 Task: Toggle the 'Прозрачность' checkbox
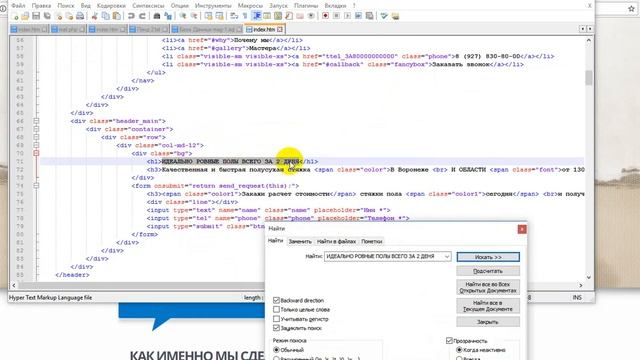tap(449, 340)
